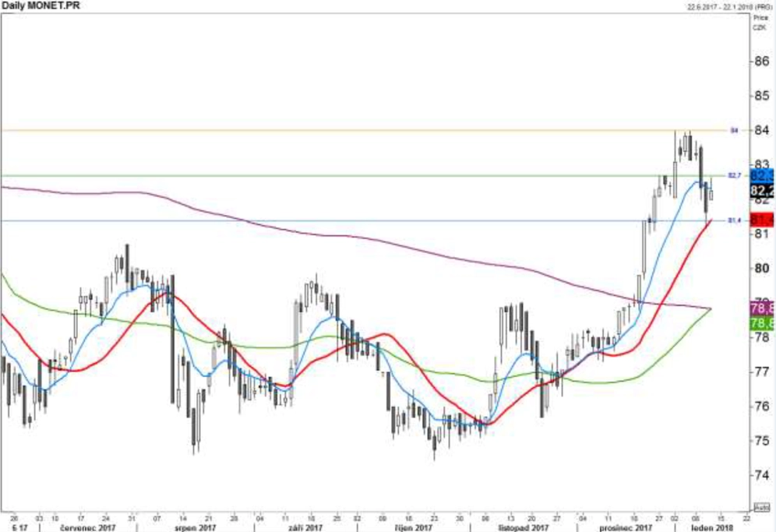Click the Price CZK axis label
The width and height of the screenshot is (776, 532).
[x=760, y=23]
